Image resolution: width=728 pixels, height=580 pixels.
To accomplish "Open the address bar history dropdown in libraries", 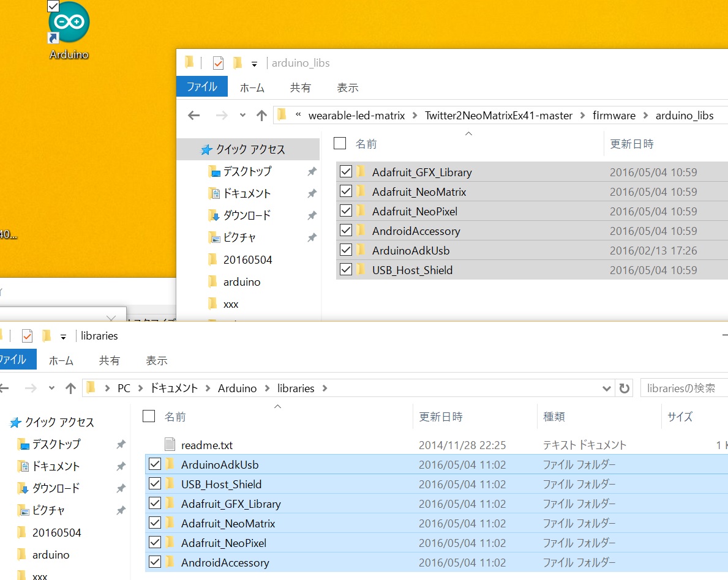I will (607, 389).
